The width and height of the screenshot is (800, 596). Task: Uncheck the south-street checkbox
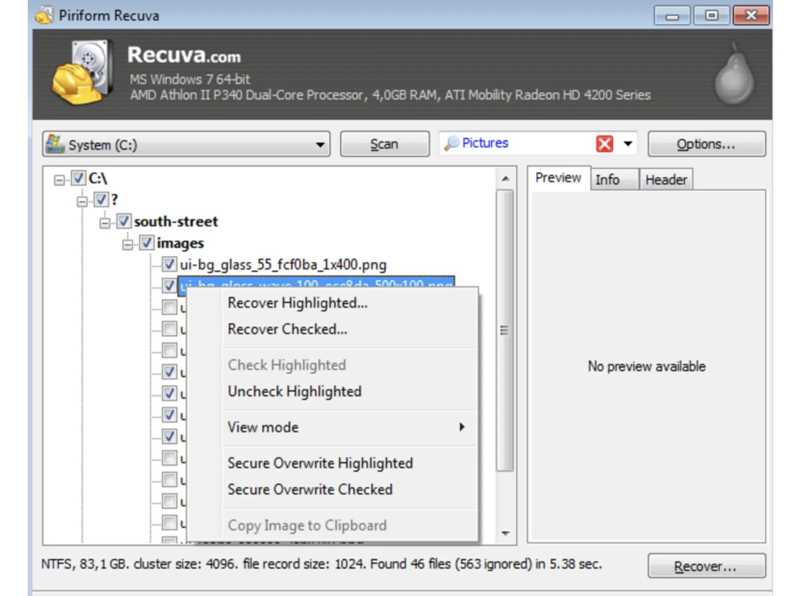click(x=124, y=221)
